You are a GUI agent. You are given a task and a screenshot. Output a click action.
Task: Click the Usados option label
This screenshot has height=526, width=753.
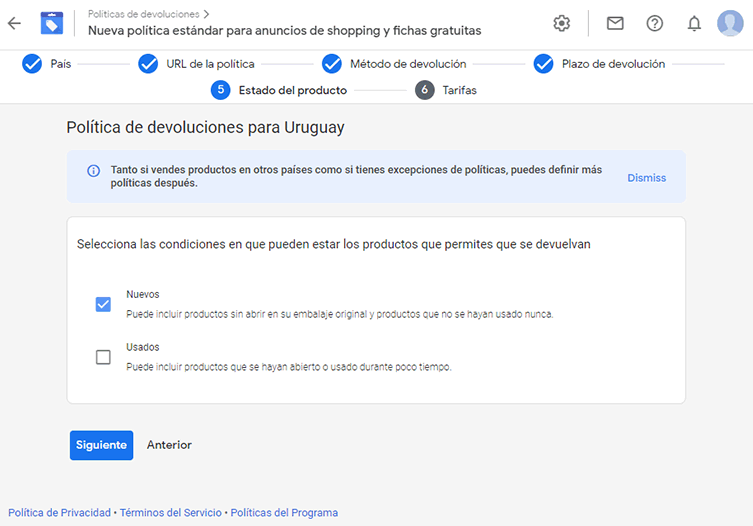click(143, 347)
